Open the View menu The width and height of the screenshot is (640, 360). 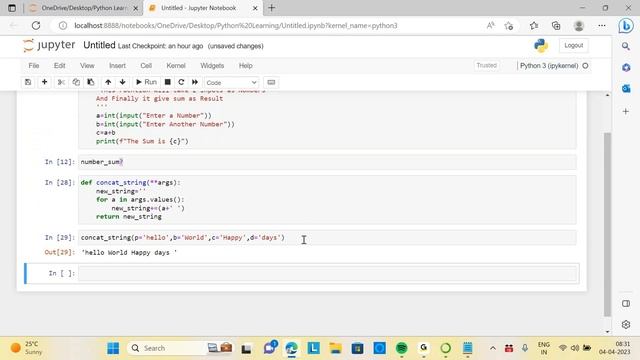pos(87,66)
